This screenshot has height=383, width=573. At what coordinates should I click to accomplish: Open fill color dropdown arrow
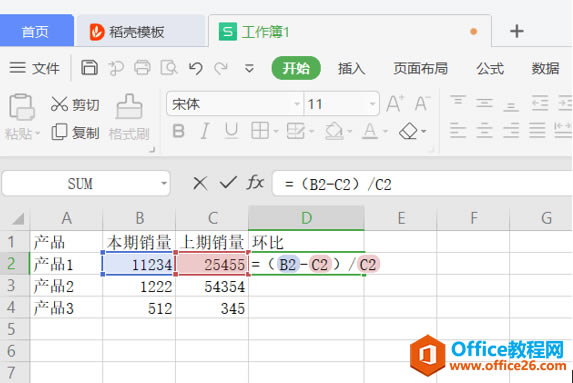click(350, 131)
